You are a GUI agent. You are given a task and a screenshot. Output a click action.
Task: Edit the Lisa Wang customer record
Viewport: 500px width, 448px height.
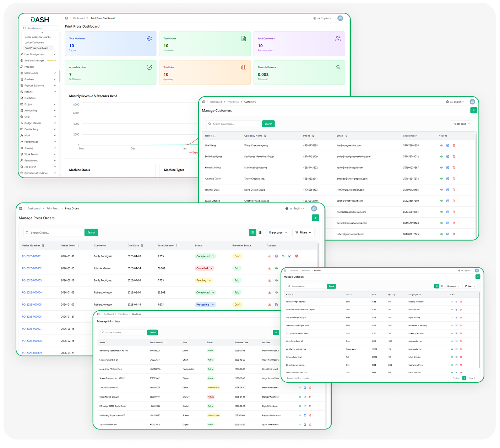[447, 146]
